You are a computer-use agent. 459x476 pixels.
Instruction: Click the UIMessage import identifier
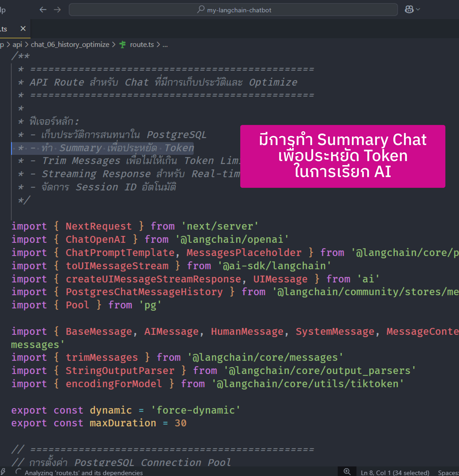[280, 279]
